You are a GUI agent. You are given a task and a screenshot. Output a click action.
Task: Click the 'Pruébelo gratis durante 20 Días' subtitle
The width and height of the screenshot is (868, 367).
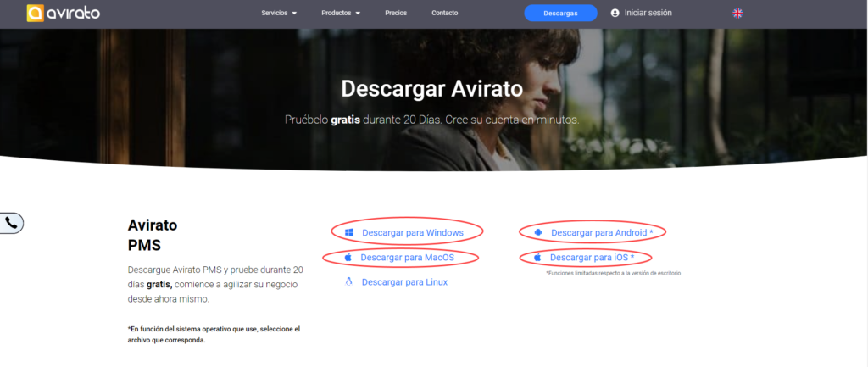click(431, 120)
